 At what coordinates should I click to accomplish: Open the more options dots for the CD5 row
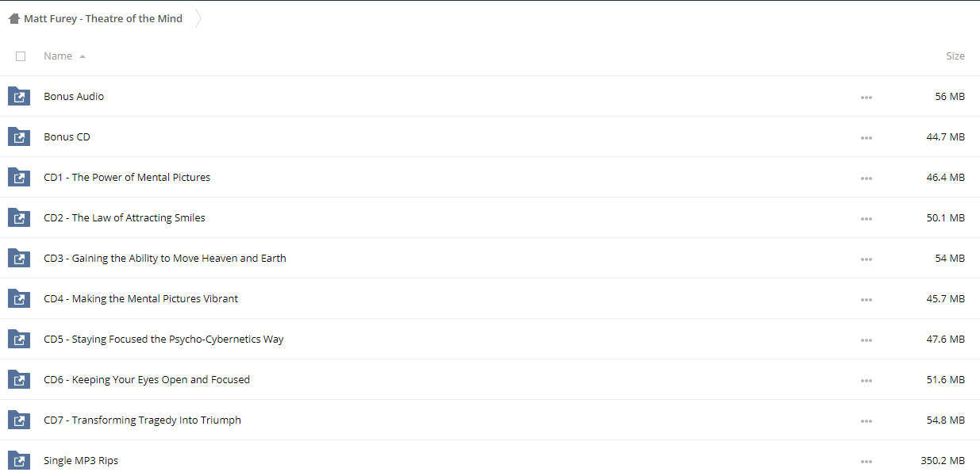pyautogui.click(x=866, y=340)
